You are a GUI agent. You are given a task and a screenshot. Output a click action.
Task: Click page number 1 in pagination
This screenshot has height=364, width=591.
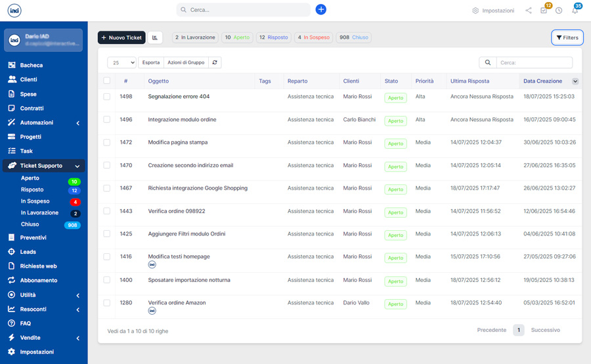click(x=519, y=330)
